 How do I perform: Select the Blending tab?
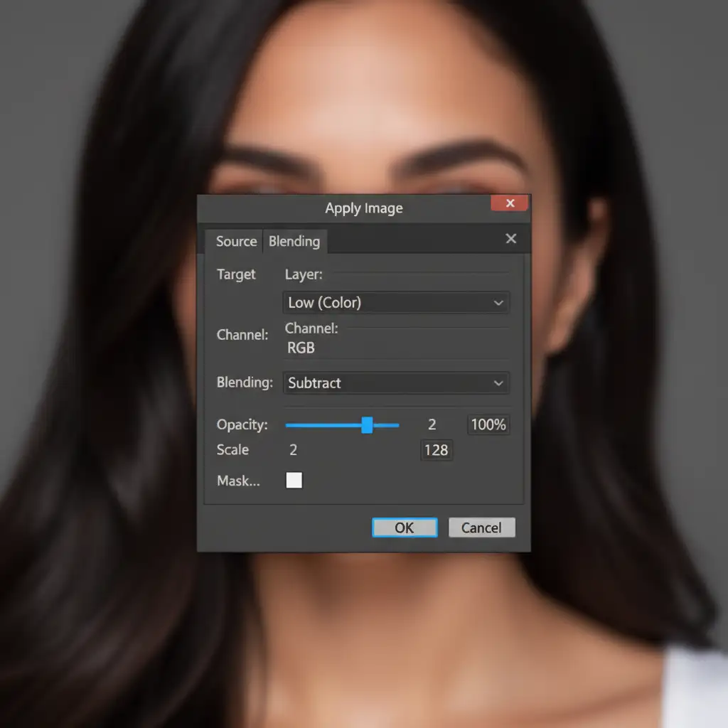(294, 242)
